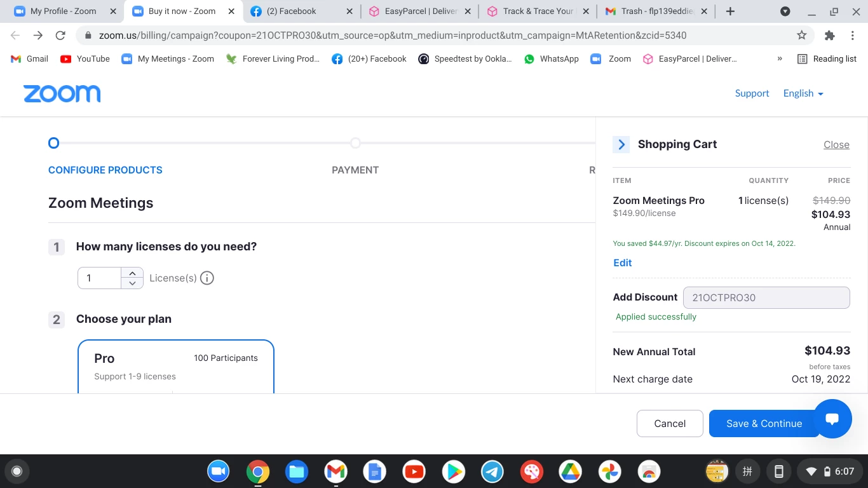Open YouTube from the shelf
868x488 pixels.
point(414,471)
